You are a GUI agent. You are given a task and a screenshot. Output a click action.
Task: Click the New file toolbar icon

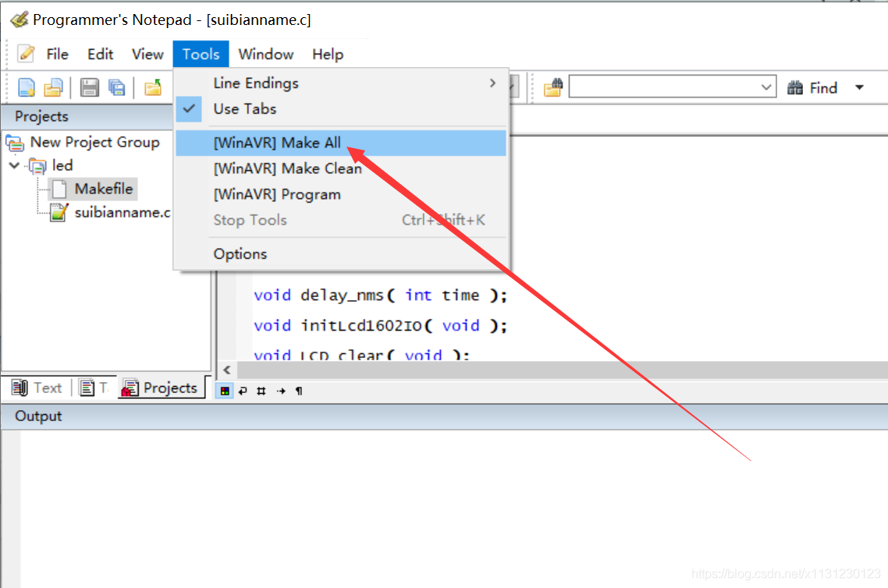click(x=26, y=87)
